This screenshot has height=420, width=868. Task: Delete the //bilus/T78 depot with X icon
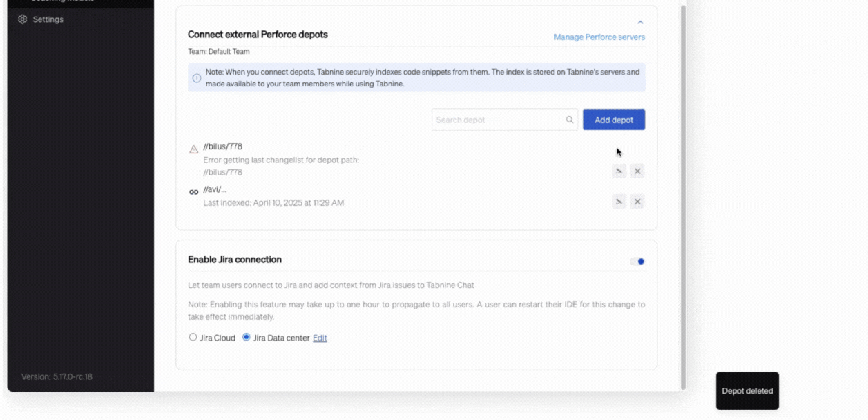[637, 171]
